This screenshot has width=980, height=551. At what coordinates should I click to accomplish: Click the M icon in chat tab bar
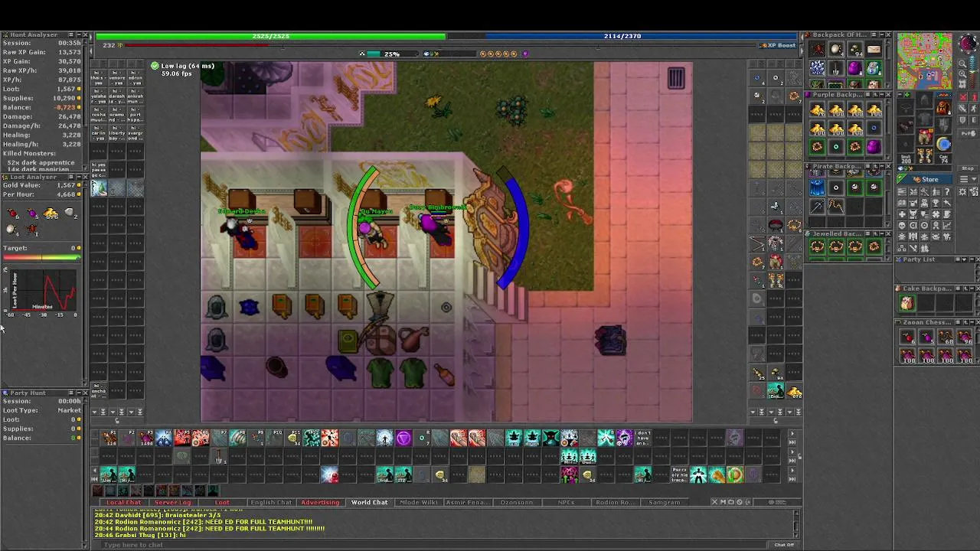723,502
